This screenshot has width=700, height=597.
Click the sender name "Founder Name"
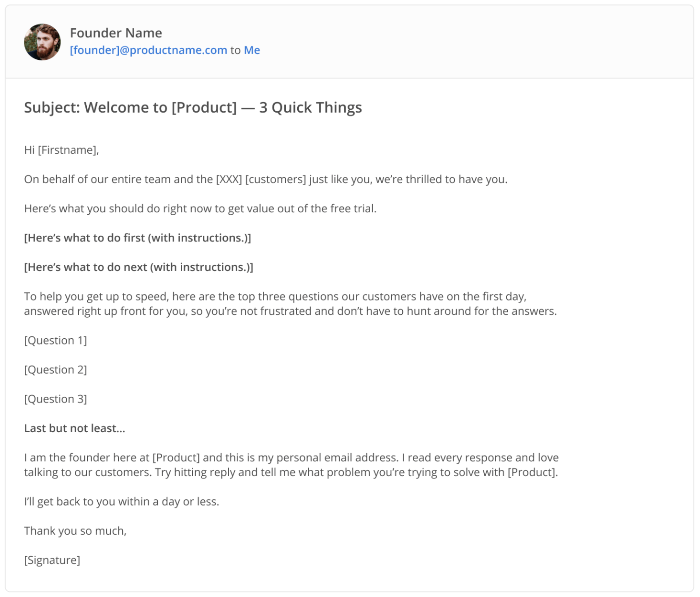(116, 33)
